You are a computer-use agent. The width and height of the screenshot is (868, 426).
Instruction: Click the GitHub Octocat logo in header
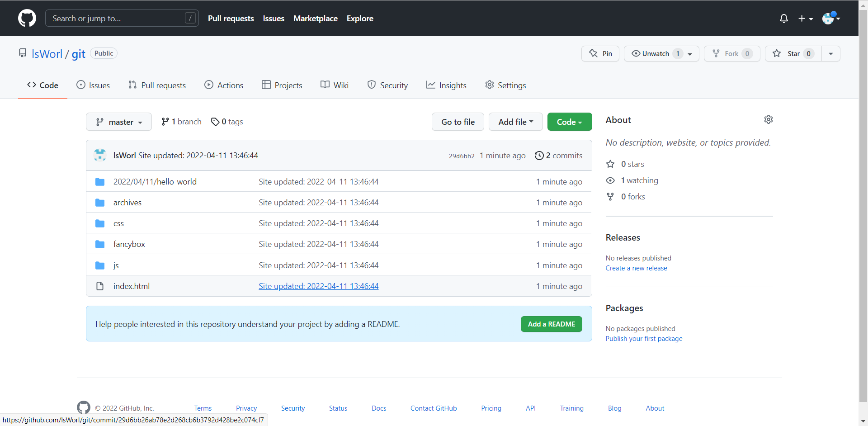point(27,18)
